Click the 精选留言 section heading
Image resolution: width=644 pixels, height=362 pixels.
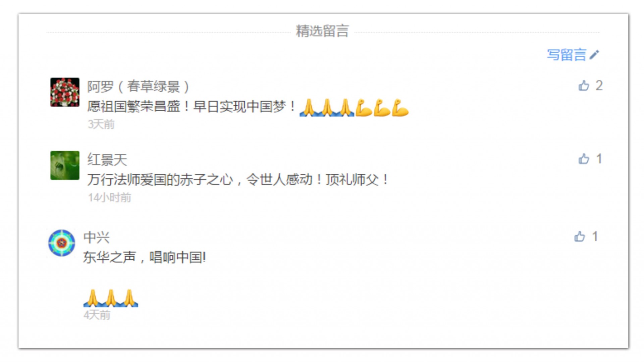[x=322, y=31]
